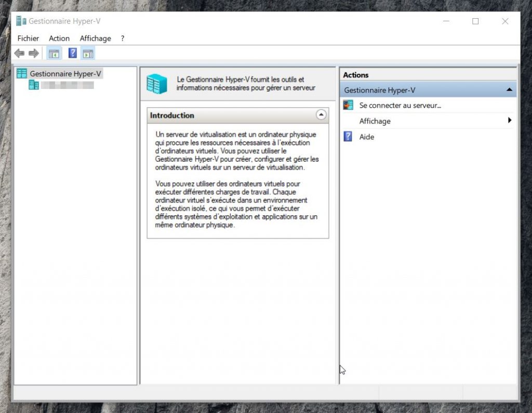Close the Gestionnaire Hyper-V window
The image size is (532, 413).
[x=505, y=21]
